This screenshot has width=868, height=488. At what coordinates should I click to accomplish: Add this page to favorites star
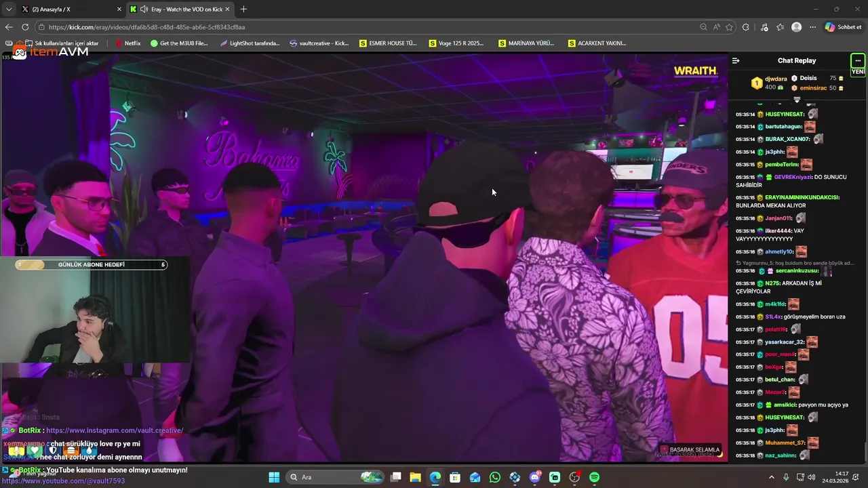pyautogui.click(x=730, y=27)
